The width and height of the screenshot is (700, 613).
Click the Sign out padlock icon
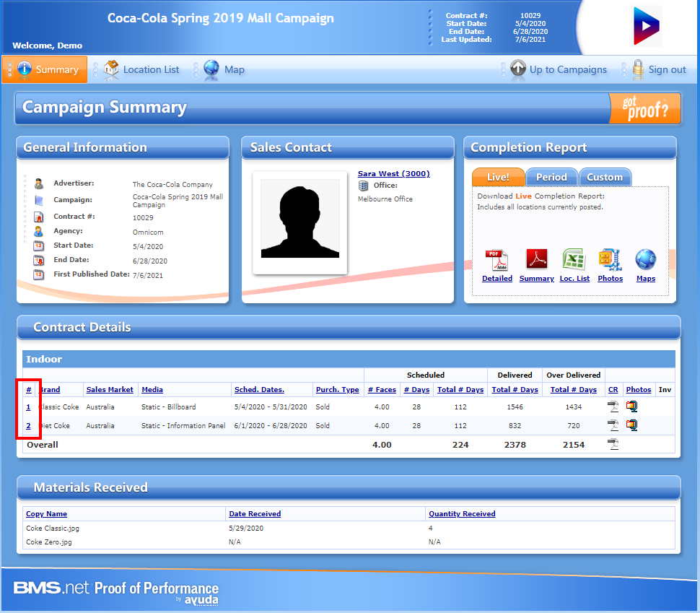tap(639, 69)
